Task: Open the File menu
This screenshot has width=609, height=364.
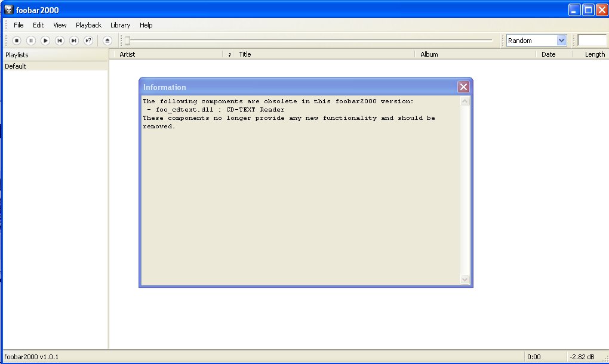Action: tap(19, 25)
